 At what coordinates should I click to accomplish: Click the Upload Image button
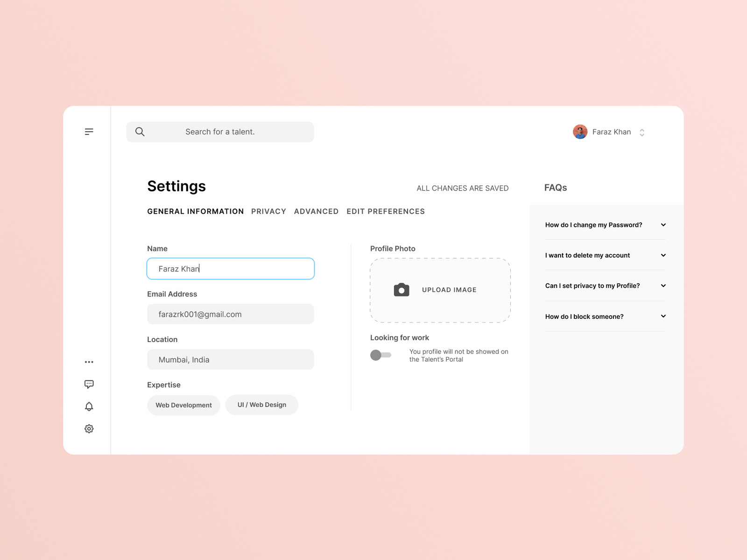coord(439,290)
